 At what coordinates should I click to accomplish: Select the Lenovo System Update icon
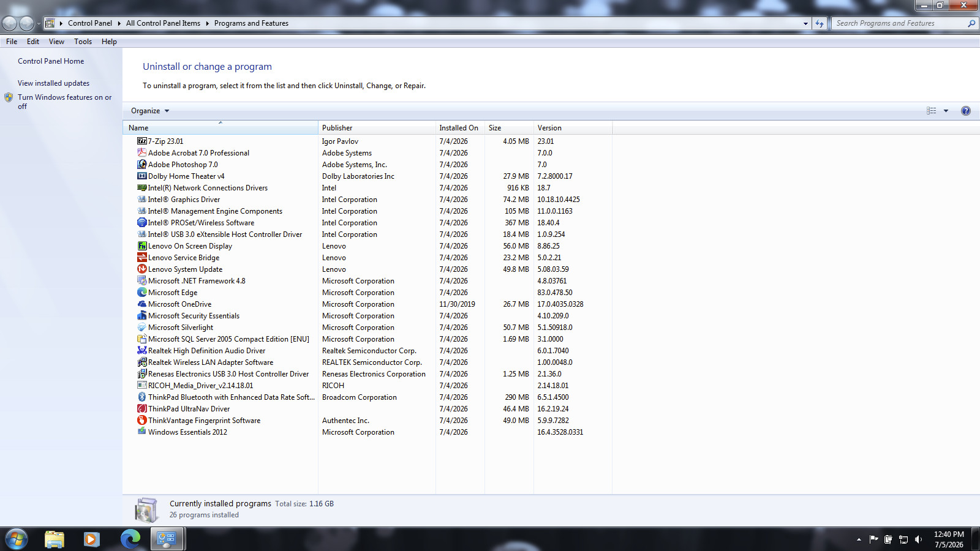point(142,269)
